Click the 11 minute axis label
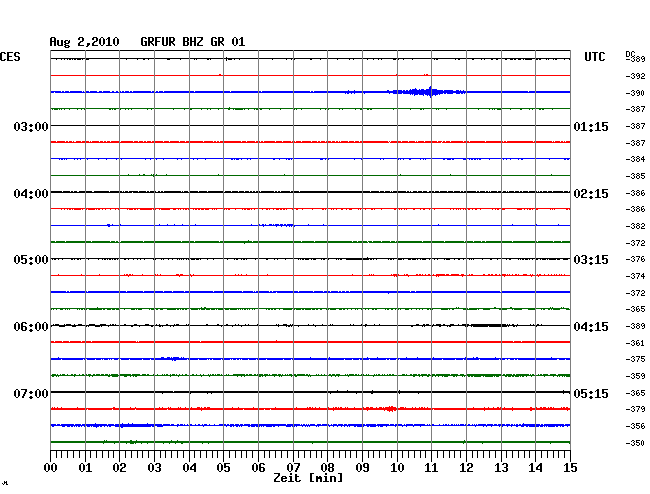This screenshot has width=650, height=494. pos(431,468)
